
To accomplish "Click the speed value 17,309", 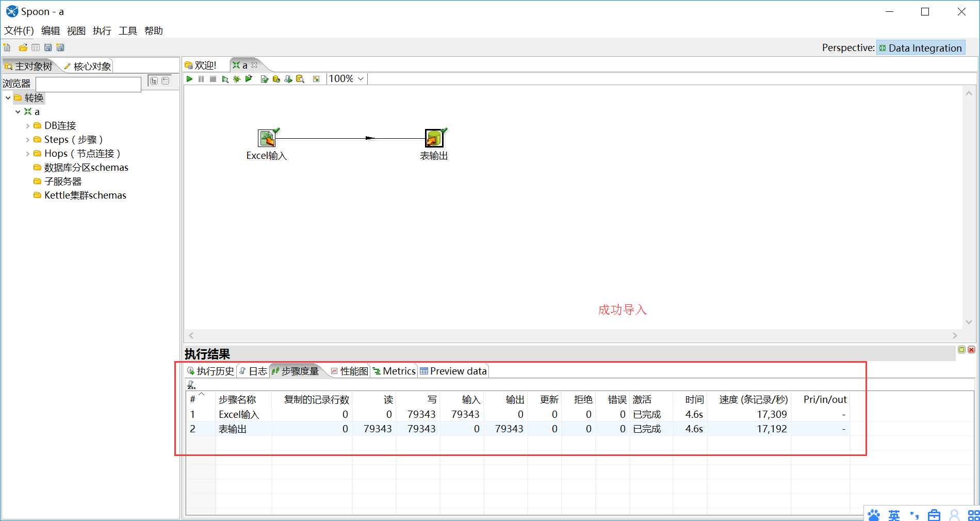I will [x=772, y=414].
